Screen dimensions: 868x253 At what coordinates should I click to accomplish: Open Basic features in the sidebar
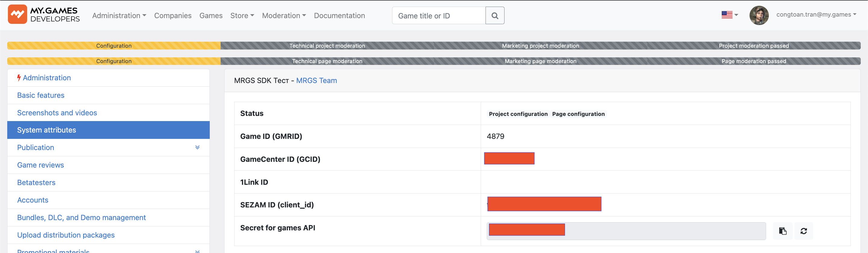pos(108,95)
